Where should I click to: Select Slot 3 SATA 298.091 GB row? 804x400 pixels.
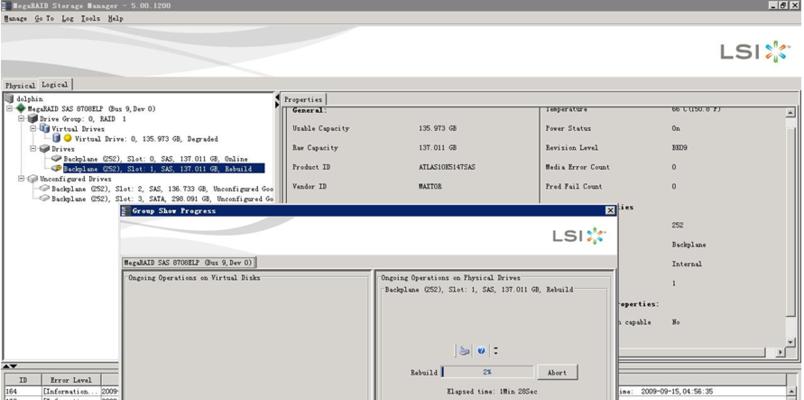tap(163, 198)
